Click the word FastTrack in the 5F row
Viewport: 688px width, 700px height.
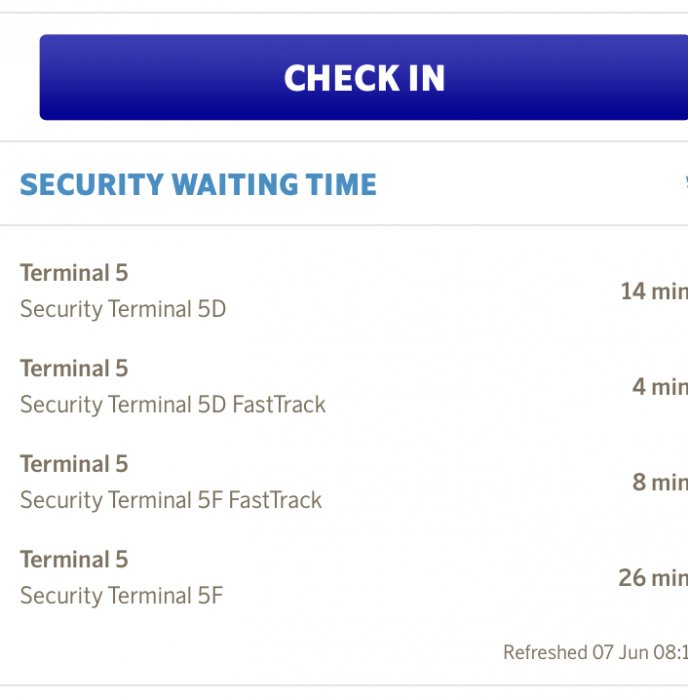point(275,500)
